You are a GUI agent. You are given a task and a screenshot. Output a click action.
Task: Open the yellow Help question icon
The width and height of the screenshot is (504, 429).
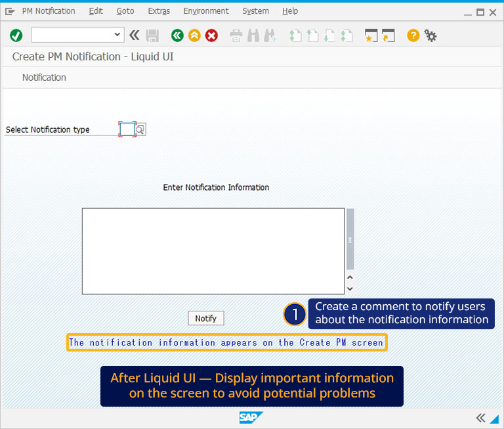pyautogui.click(x=413, y=35)
